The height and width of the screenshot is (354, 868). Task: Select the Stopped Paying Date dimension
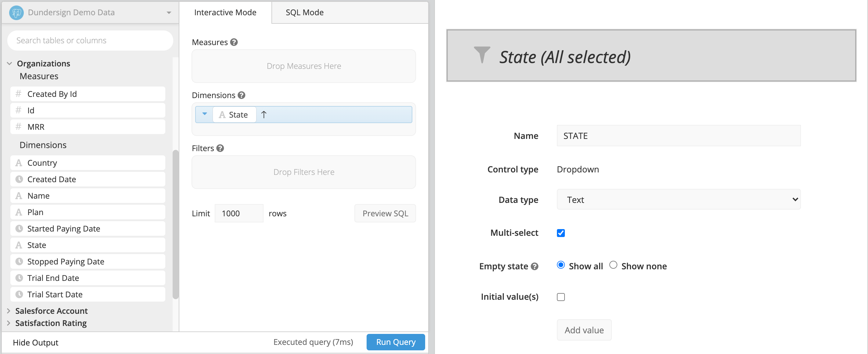pos(88,261)
